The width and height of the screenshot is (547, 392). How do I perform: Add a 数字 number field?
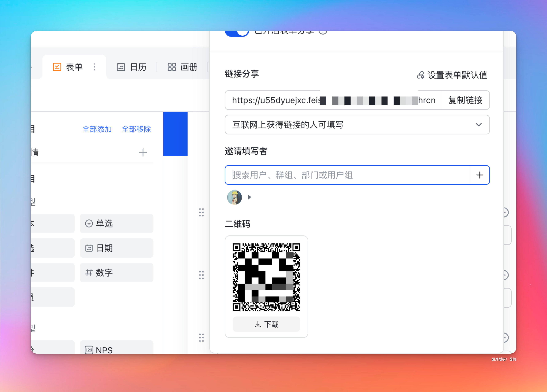116,273
